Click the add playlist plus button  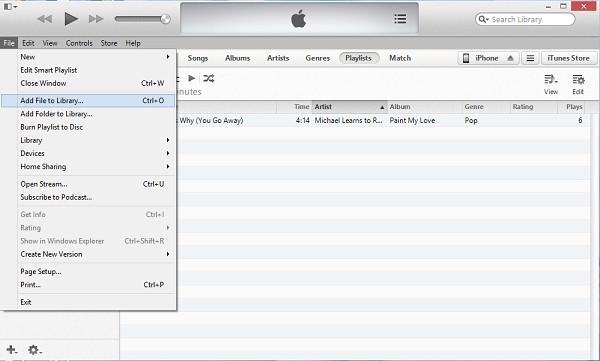[11, 350]
